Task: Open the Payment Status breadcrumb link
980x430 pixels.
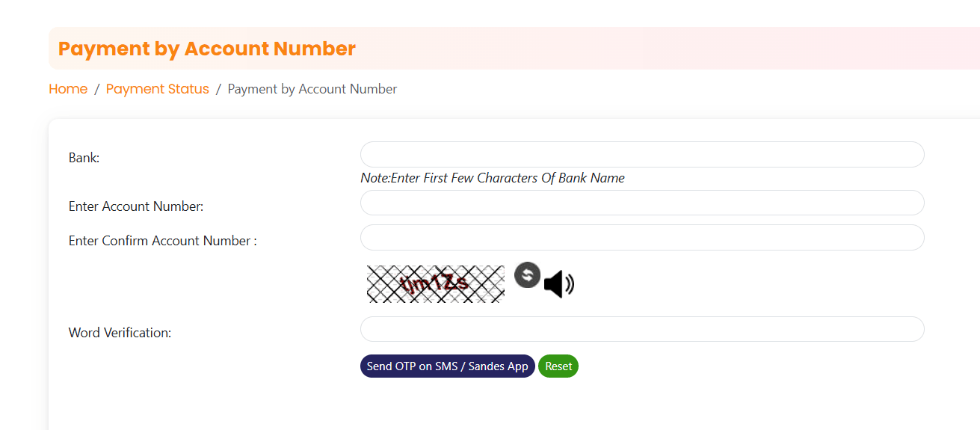Action: tap(158, 89)
